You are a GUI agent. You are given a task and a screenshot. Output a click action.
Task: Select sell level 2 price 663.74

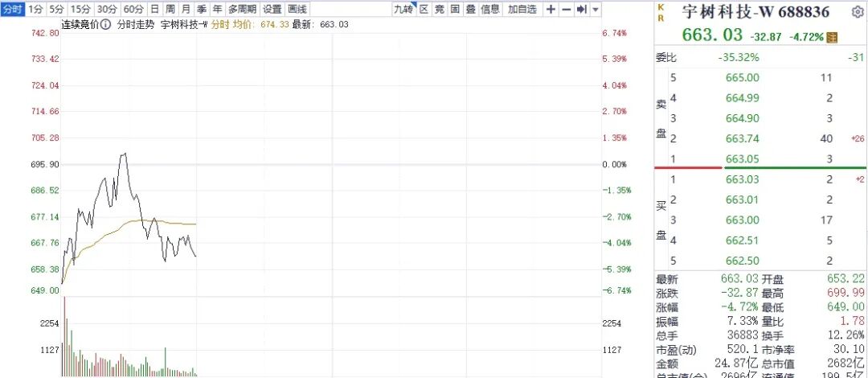click(x=743, y=138)
